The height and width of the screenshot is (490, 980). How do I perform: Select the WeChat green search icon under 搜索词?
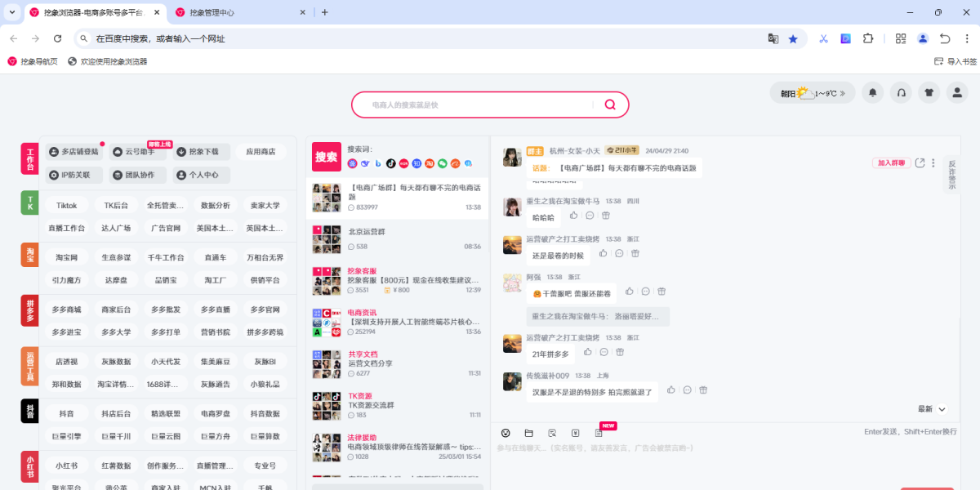tap(443, 163)
